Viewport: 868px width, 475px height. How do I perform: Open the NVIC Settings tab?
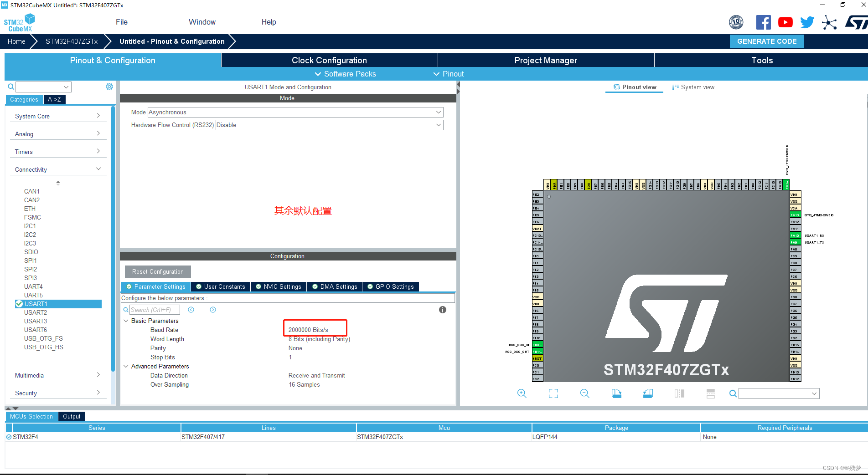click(x=278, y=286)
